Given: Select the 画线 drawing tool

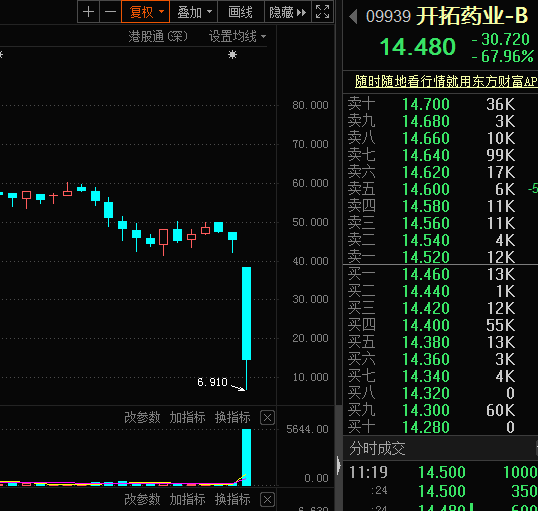Looking at the screenshot, I should [241, 12].
